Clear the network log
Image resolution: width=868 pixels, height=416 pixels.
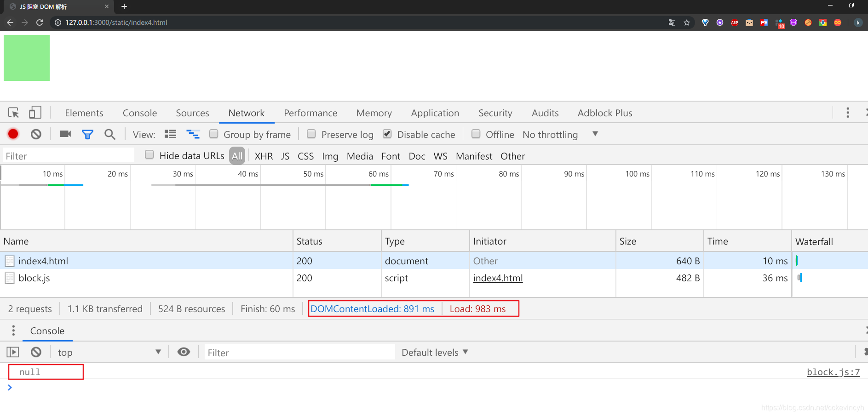[x=36, y=134]
